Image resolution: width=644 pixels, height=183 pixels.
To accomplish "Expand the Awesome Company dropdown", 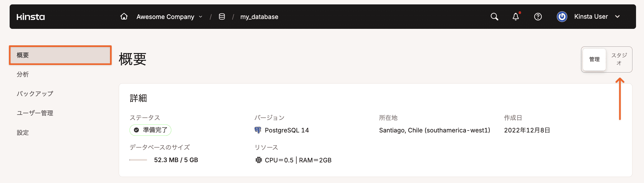I will (201, 17).
